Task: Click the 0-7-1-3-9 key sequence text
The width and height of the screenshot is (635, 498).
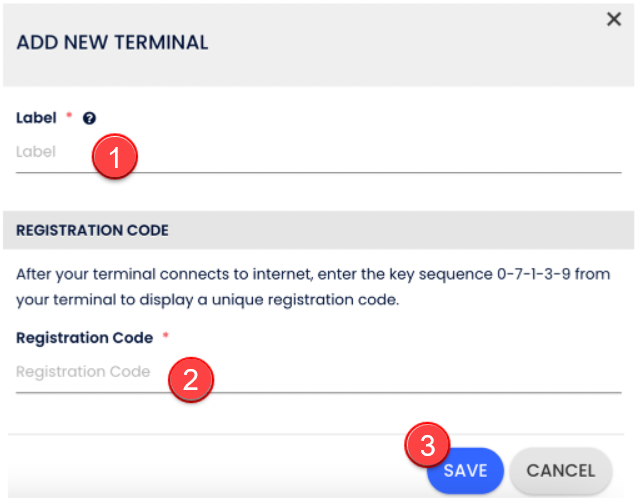Action: [535, 272]
